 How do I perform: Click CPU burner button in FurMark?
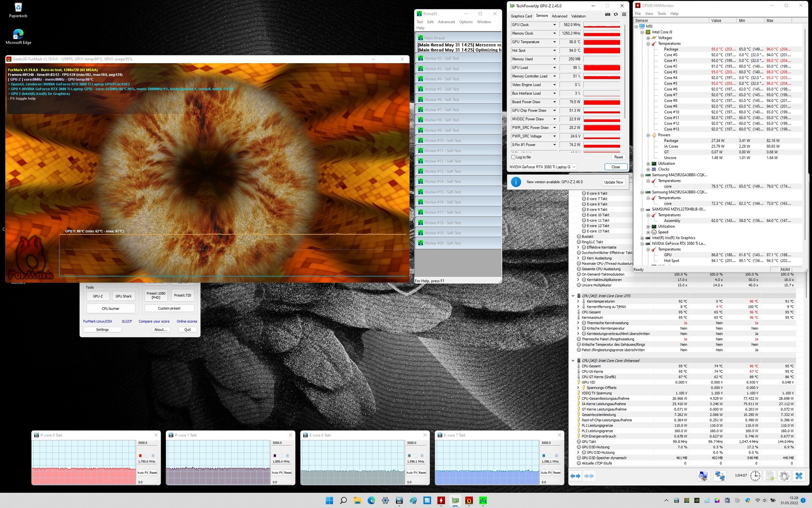[110, 309]
